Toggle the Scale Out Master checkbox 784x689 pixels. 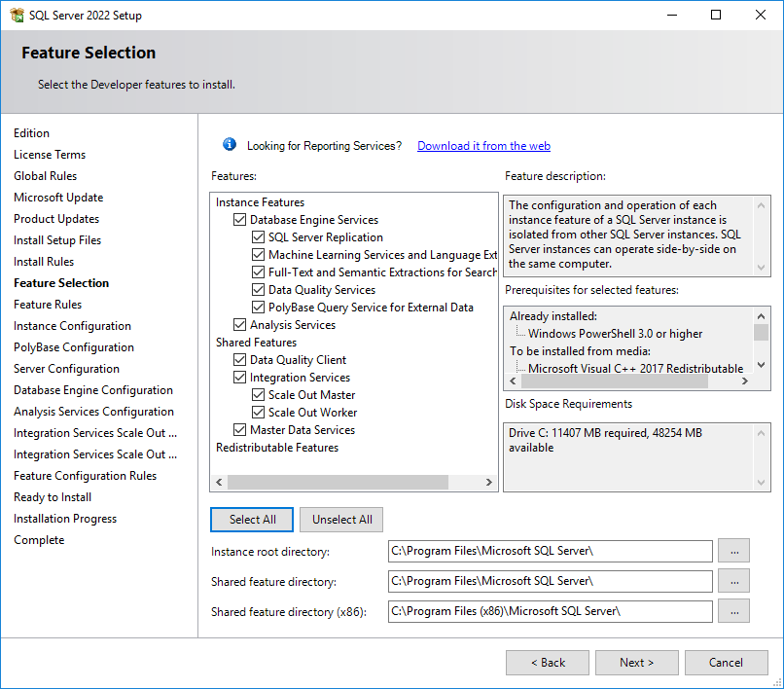258,395
